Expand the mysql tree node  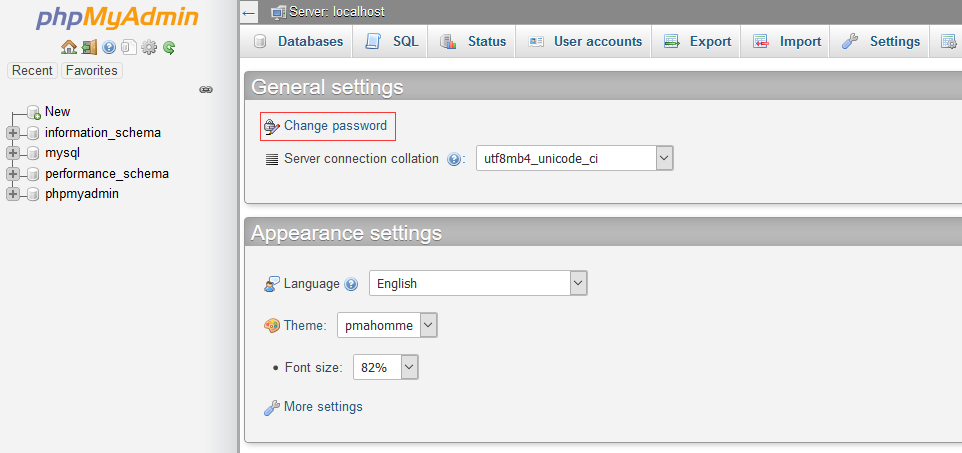[x=12, y=153]
